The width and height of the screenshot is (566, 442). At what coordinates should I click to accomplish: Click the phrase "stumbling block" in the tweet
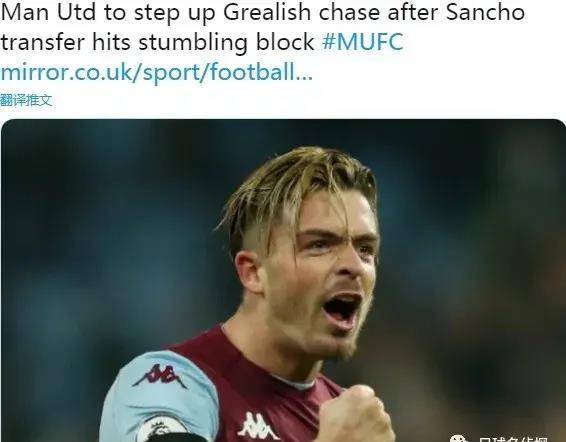pos(226,42)
